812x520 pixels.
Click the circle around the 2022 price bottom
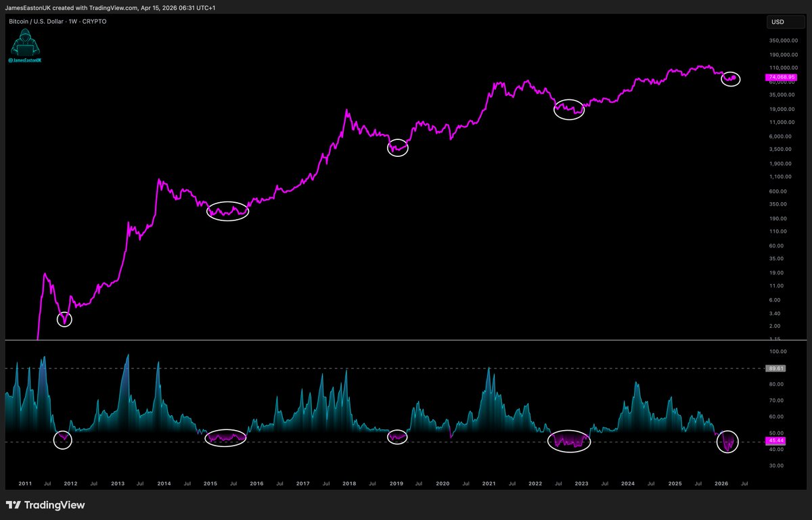pos(568,109)
